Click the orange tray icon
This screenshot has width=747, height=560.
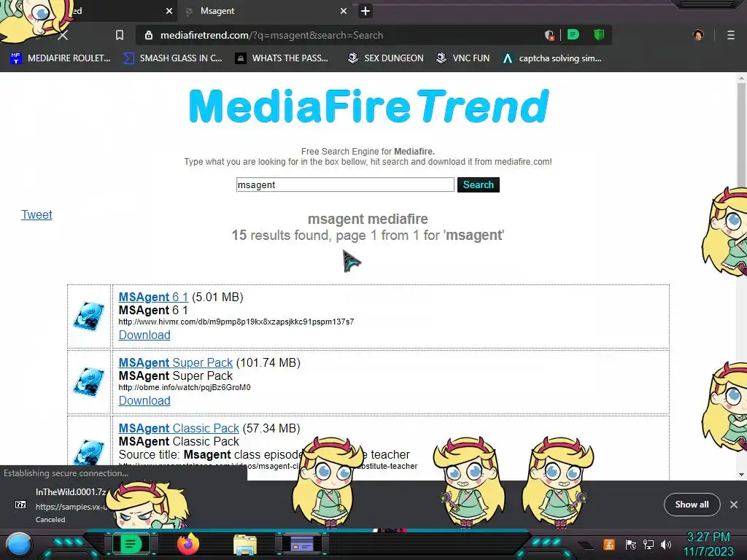[609, 545]
